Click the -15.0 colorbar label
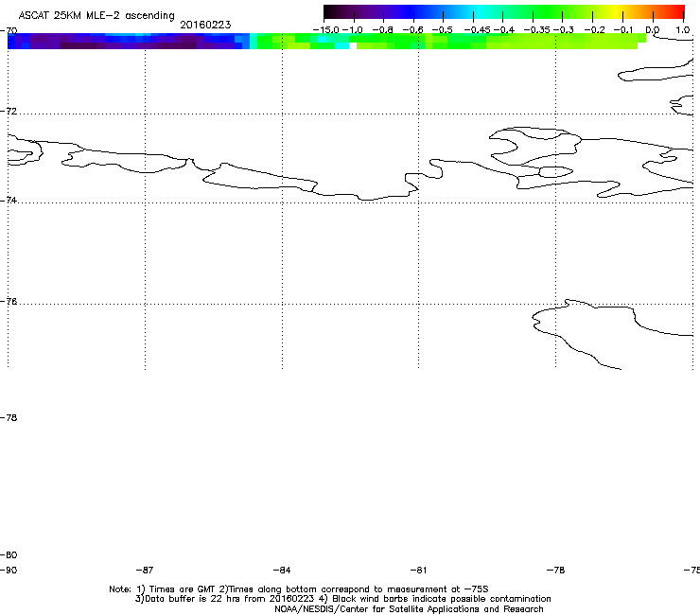Screen dimensions: 700x615 point(326,30)
